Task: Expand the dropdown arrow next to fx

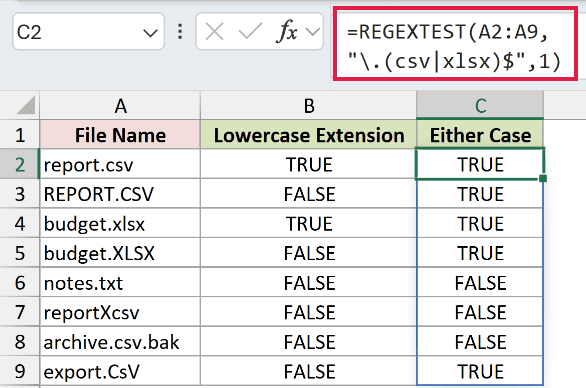Action: 313,32
